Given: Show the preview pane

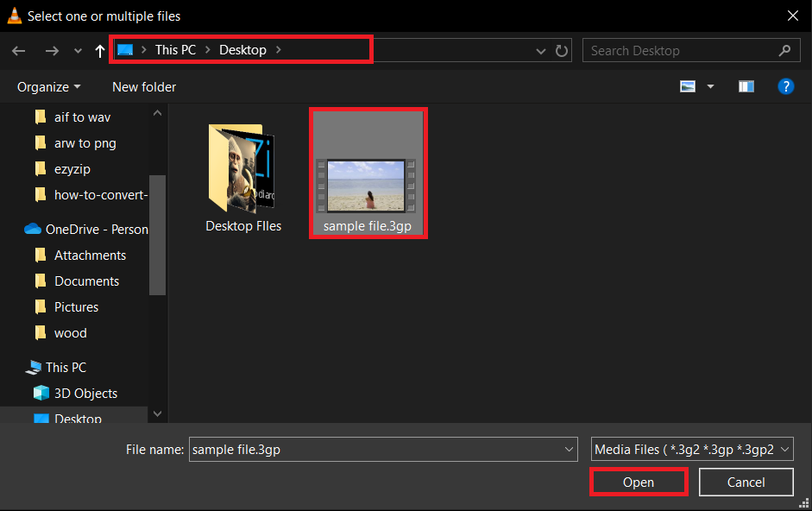Looking at the screenshot, I should point(746,86).
